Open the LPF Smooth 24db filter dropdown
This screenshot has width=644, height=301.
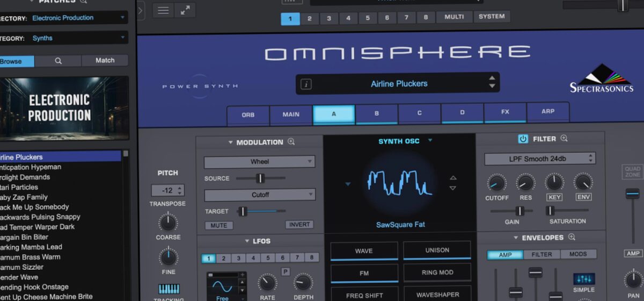coord(540,159)
